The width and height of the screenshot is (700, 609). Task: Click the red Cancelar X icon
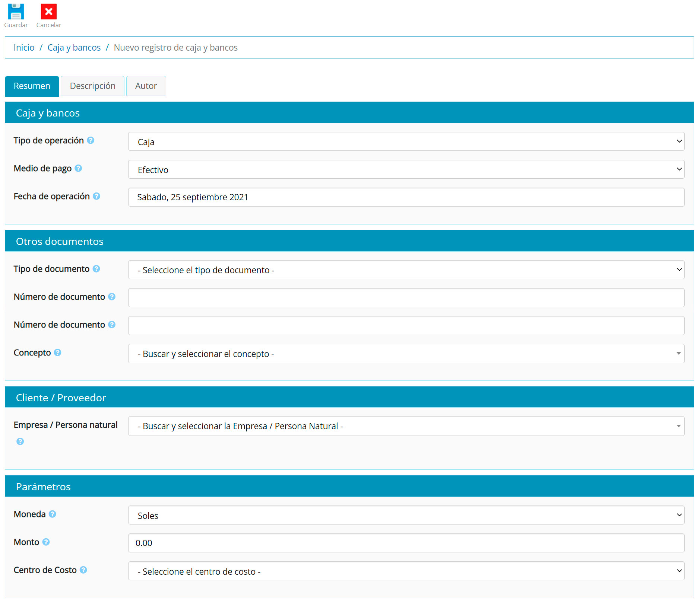(48, 12)
